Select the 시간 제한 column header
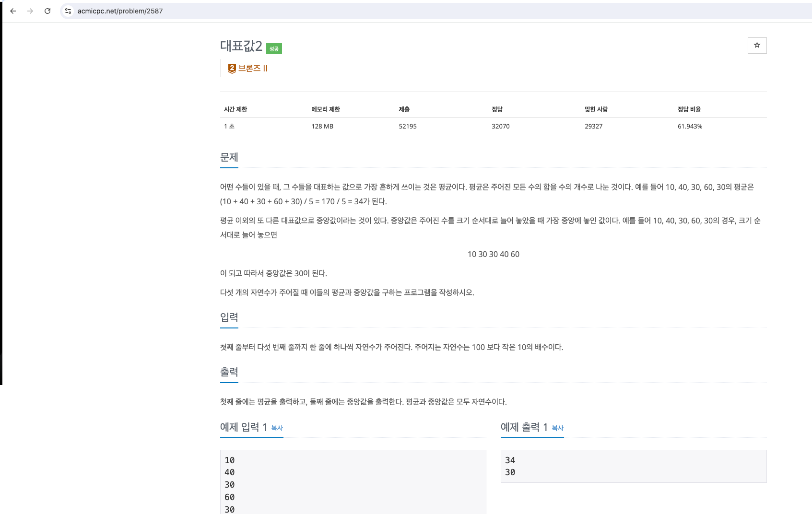 (x=235, y=109)
